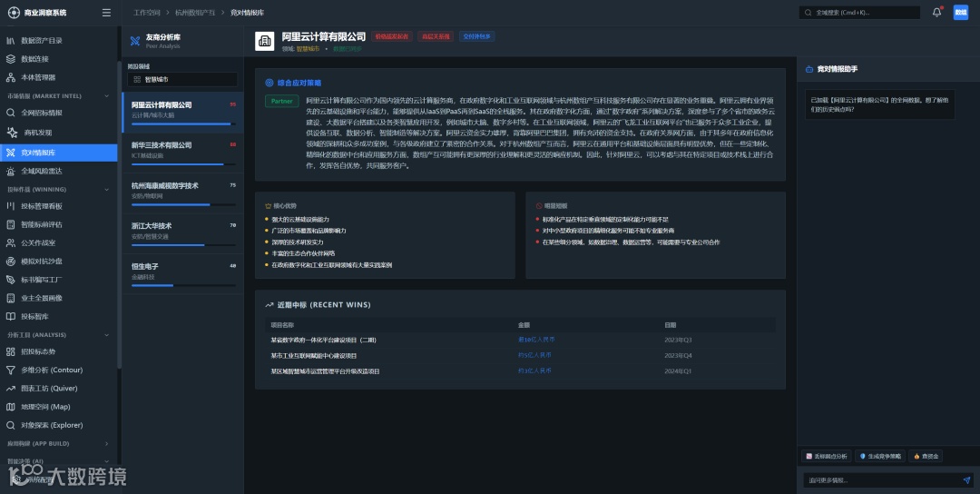Screen dimensions: 980x494
Task: Open 商机发现 sparkle icon
Action: pyautogui.click(x=12, y=133)
